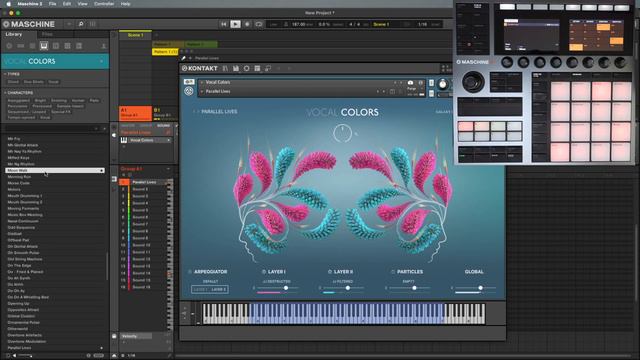
Task: Select the Vocal type tag
Action: pyautogui.click(x=53, y=82)
